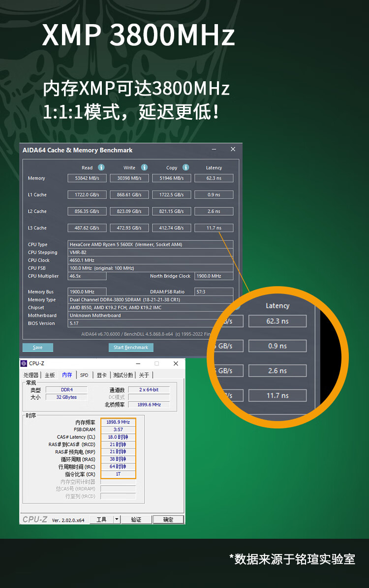Click the Memory Read 53842 MB/s field
The image size is (369, 588).
(x=87, y=178)
